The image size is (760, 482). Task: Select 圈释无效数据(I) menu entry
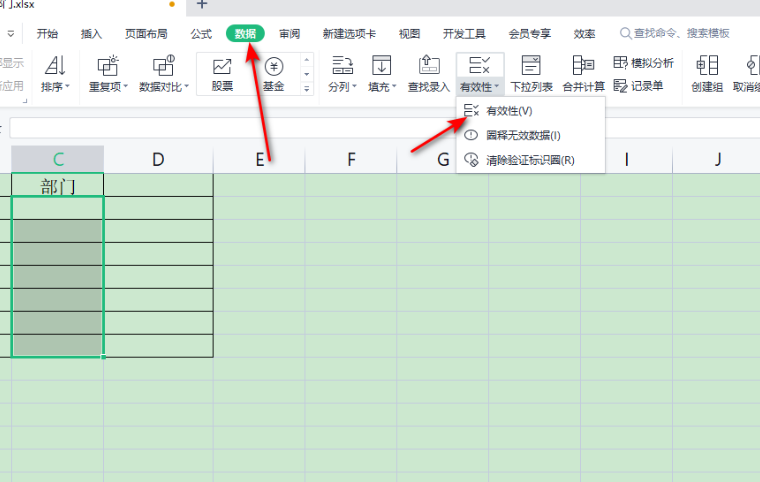(523, 135)
